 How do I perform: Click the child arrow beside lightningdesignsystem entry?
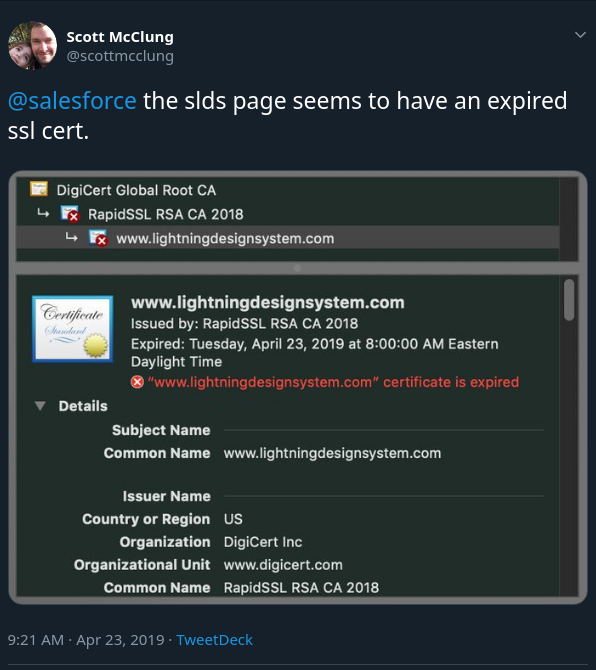(x=71, y=237)
